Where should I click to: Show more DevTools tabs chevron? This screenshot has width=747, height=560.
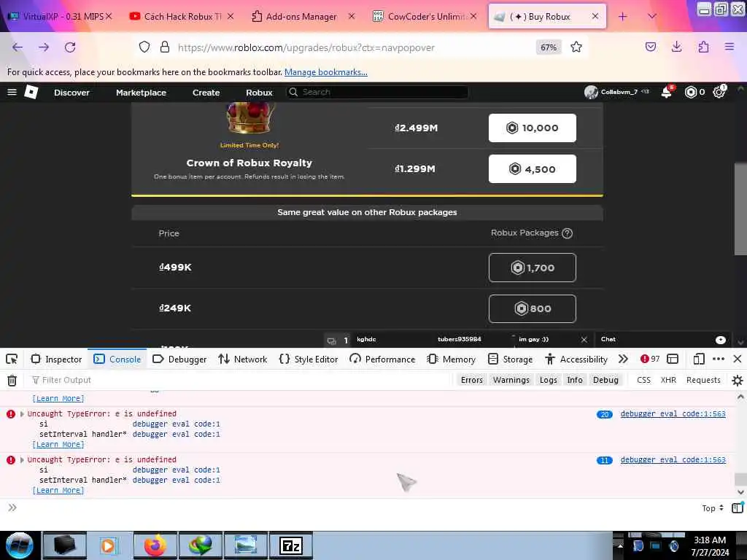click(x=623, y=359)
